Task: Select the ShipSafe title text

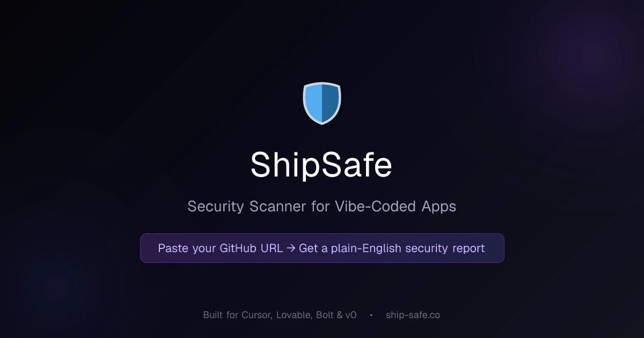Action: pos(321,165)
